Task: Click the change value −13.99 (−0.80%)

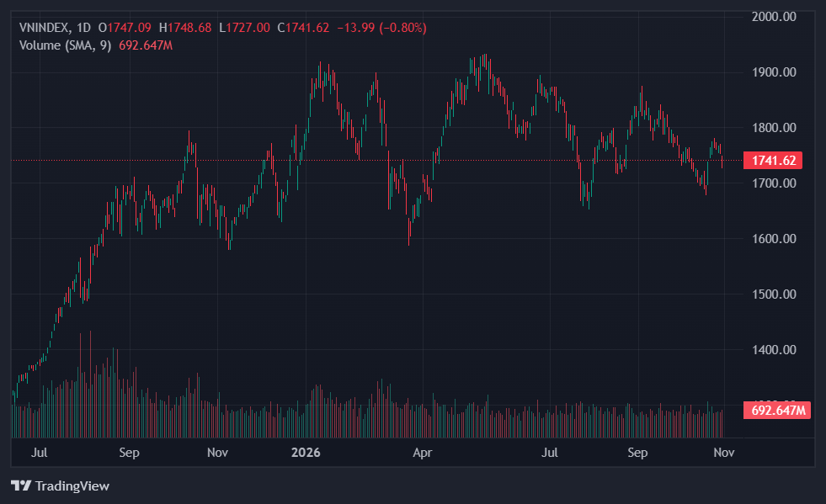Action: coord(381,28)
